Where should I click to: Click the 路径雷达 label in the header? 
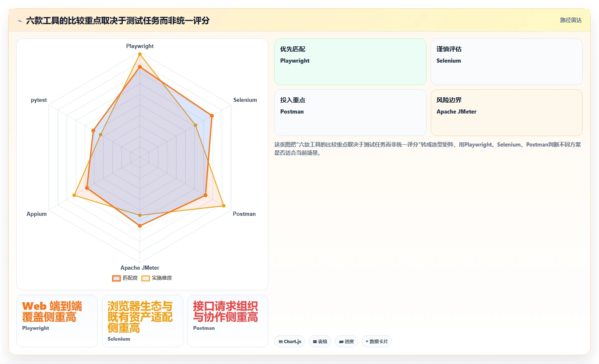[x=571, y=20]
